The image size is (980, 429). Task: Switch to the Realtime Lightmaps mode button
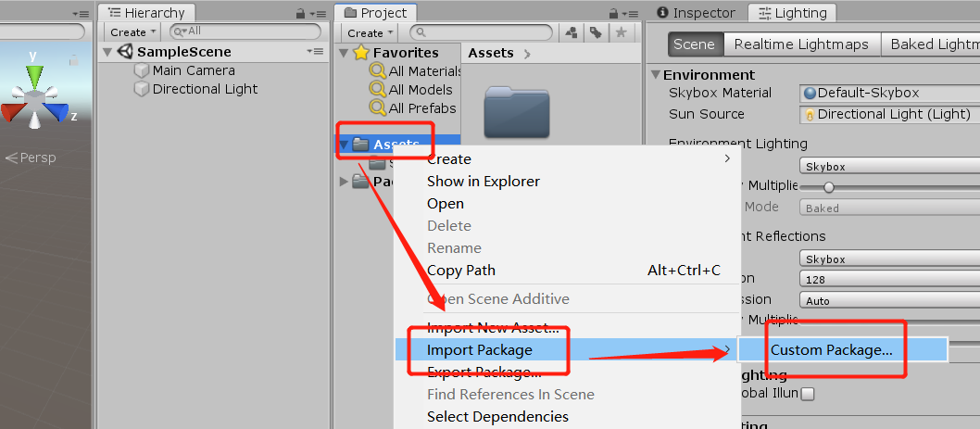(x=801, y=44)
